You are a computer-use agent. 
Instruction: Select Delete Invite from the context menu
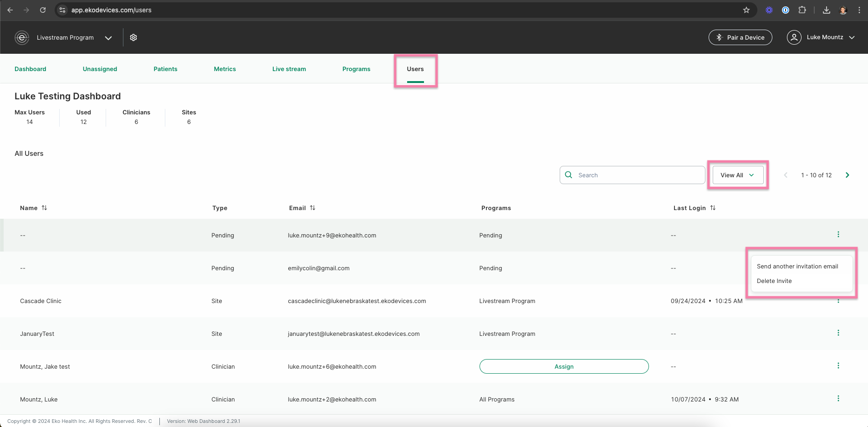[x=774, y=281]
